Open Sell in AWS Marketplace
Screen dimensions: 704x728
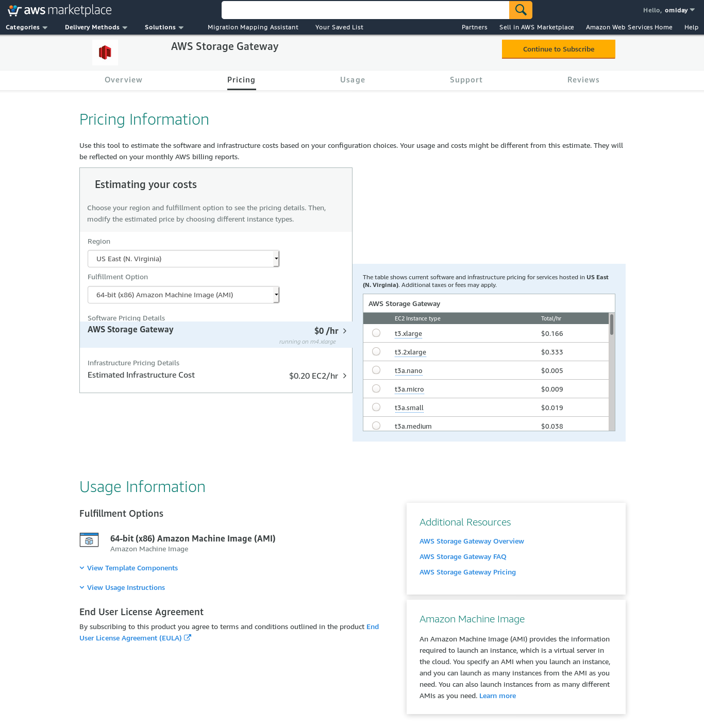[x=537, y=27]
